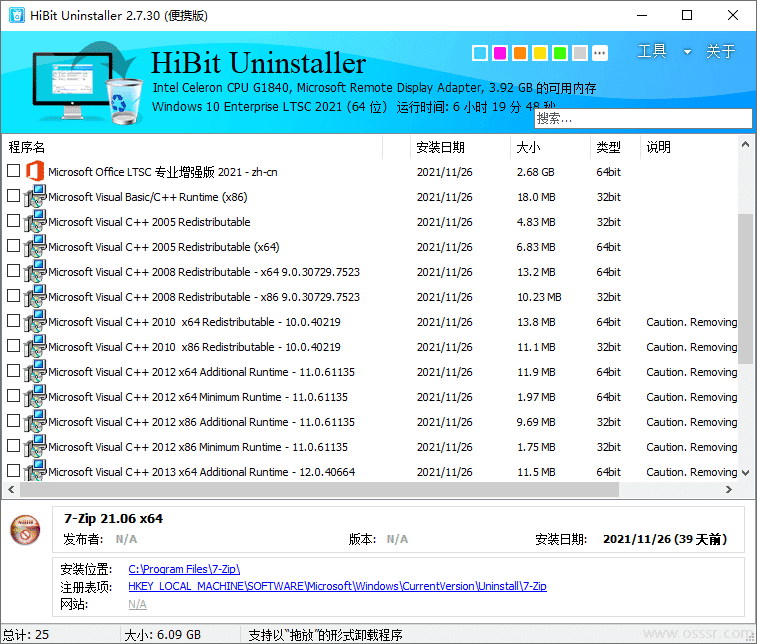Select the yellow theme color swatch

point(540,53)
